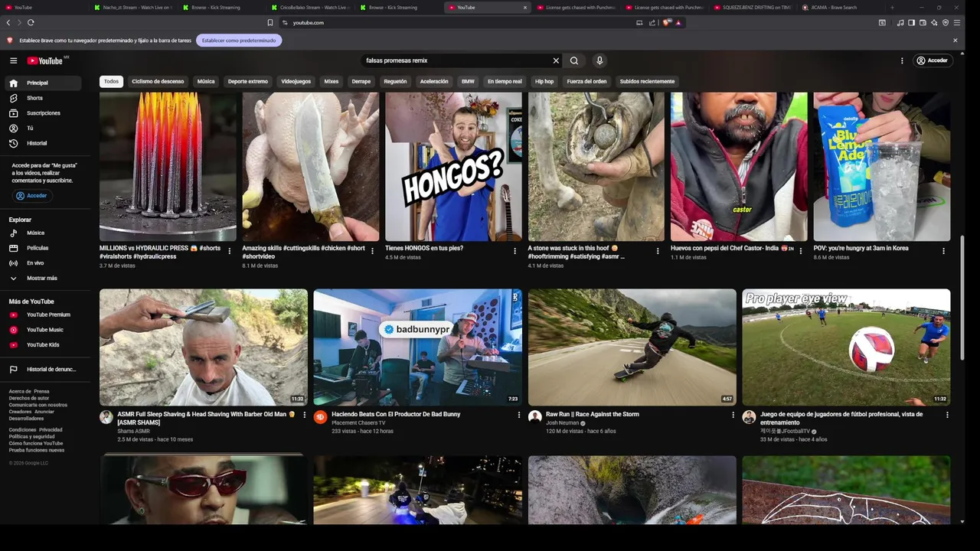Select the BMW filter chip
980x551 pixels.
(468, 81)
